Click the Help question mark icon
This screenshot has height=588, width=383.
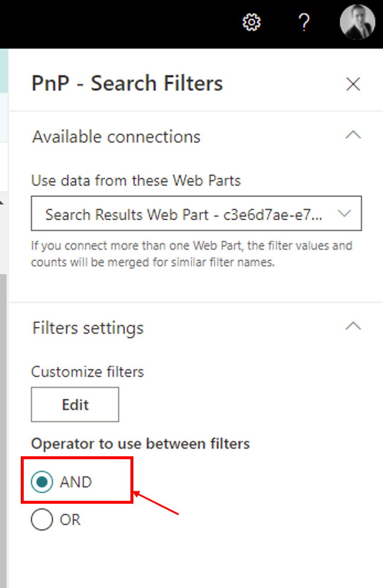coord(304,23)
